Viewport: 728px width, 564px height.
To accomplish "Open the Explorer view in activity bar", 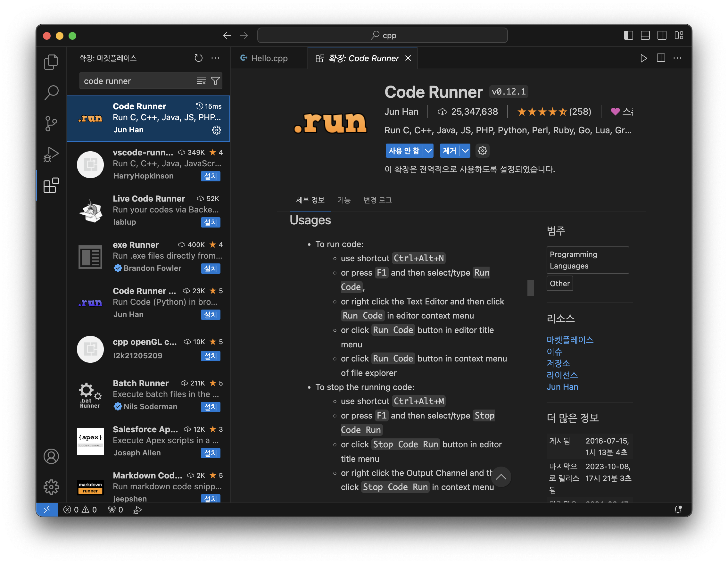I will click(x=51, y=62).
